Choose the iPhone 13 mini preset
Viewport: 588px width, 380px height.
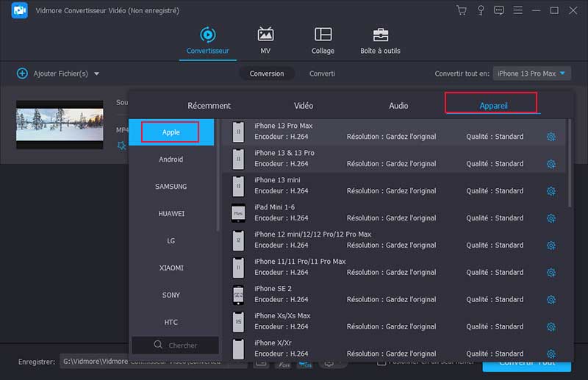tap(277, 180)
